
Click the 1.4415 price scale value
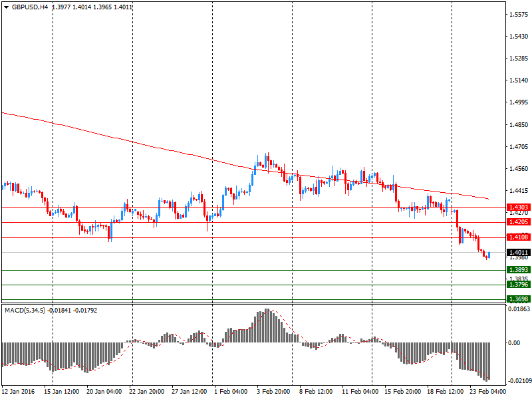click(519, 191)
